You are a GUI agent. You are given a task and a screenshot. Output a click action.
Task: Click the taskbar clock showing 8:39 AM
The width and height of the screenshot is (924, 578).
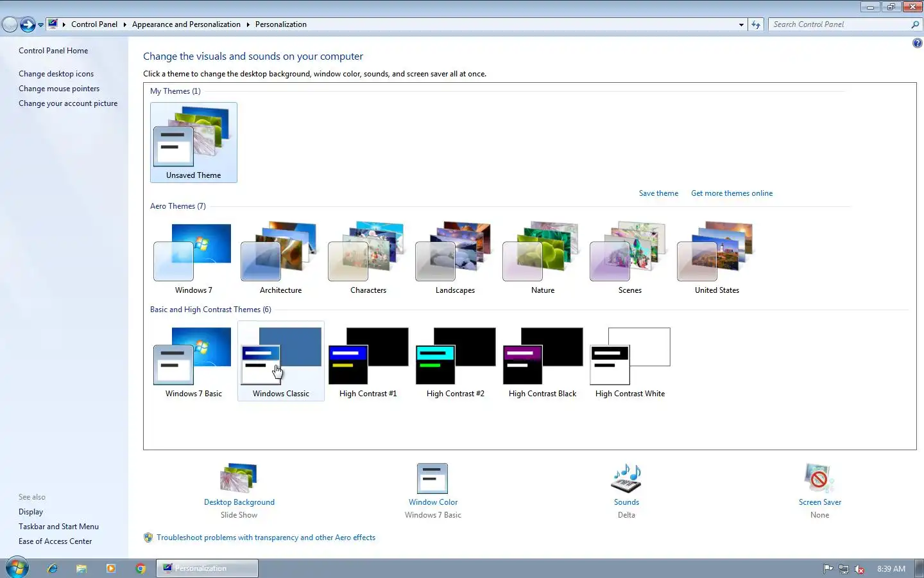point(891,569)
